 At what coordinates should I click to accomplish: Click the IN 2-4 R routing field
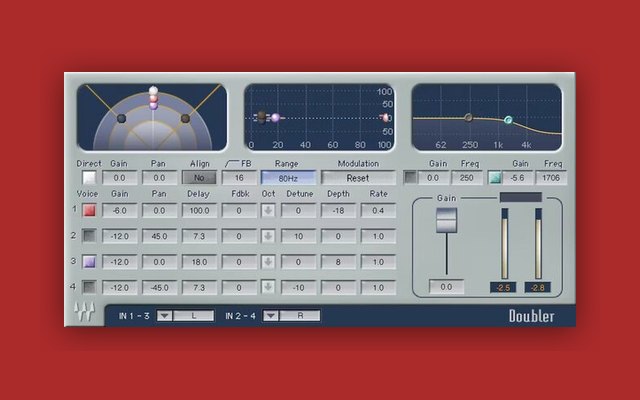300,316
